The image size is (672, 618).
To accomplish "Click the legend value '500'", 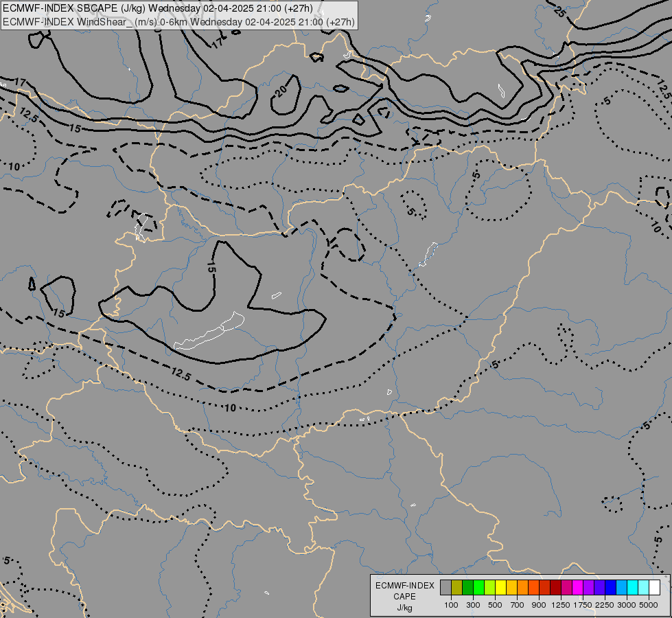I will coord(495,605).
